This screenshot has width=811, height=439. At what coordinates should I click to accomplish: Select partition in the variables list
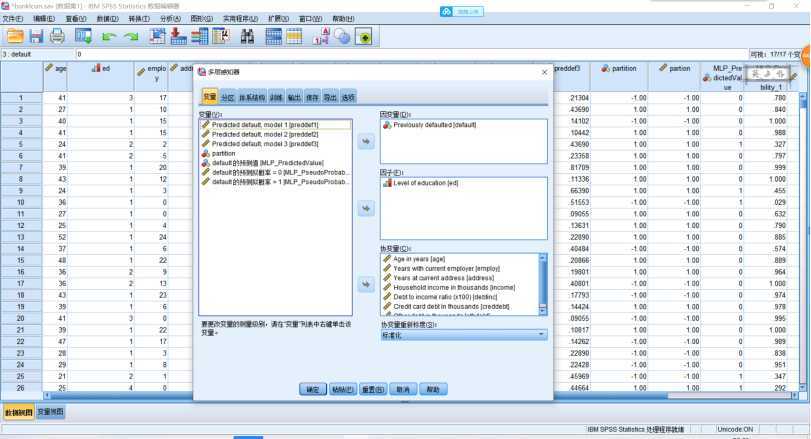[x=223, y=154]
